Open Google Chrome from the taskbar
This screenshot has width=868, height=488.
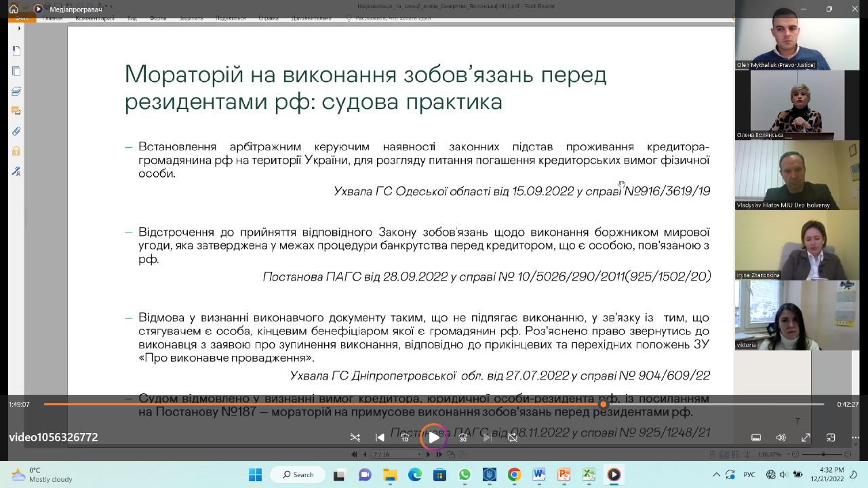tap(514, 474)
